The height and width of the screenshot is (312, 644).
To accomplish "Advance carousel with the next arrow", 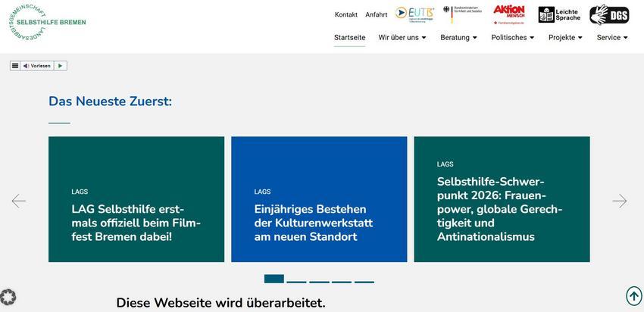I will click(x=619, y=201).
